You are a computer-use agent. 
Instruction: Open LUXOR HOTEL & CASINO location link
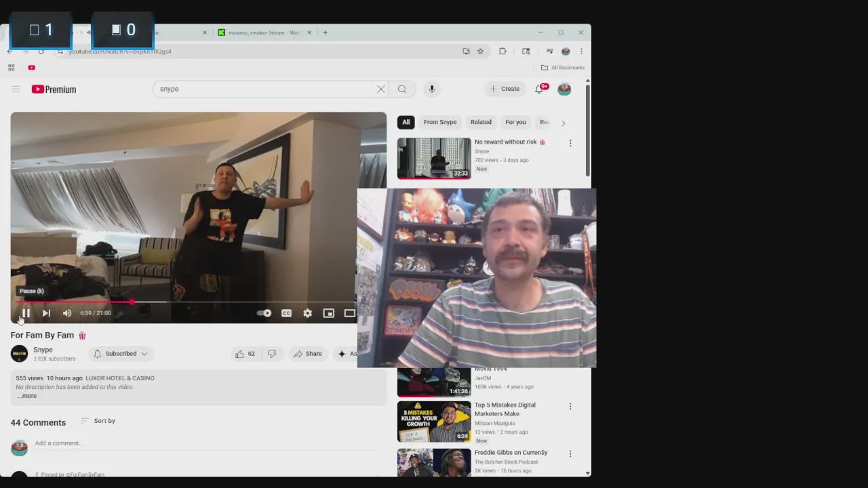[x=120, y=378]
